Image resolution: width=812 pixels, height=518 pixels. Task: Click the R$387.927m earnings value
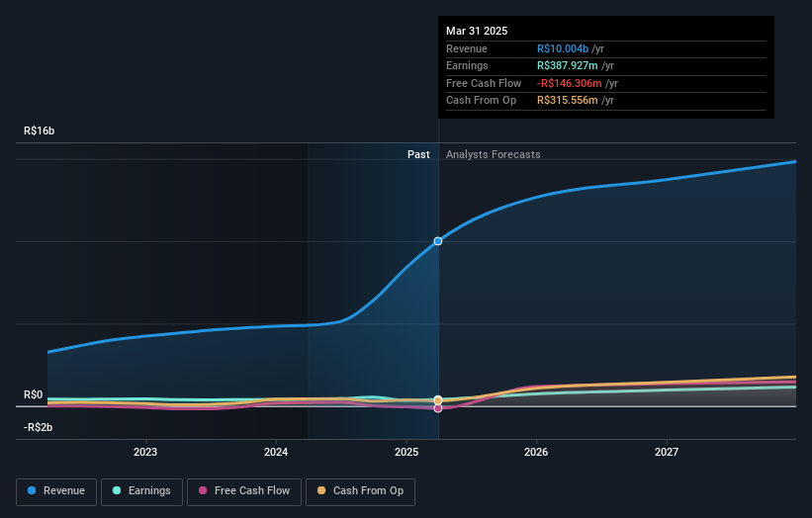click(x=567, y=65)
